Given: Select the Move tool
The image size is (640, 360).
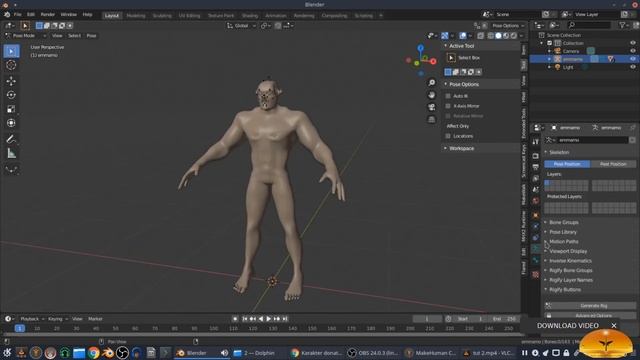Looking at the screenshot, I should [x=11, y=81].
